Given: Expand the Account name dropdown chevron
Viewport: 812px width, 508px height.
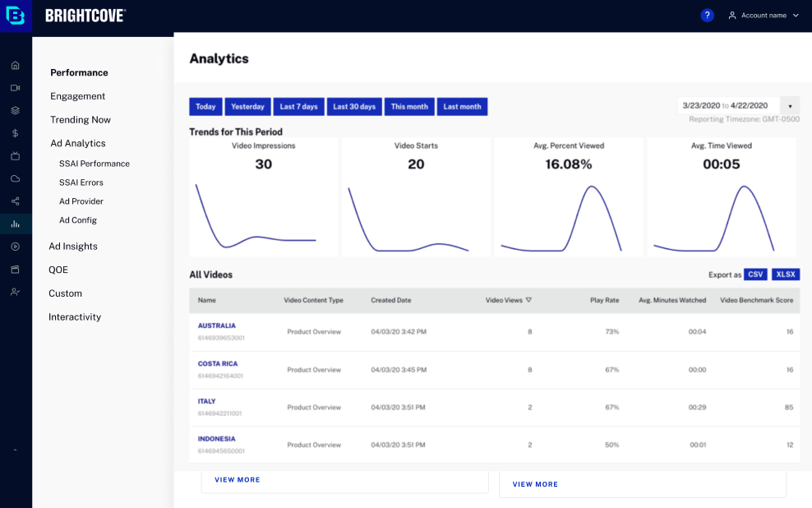Looking at the screenshot, I should pos(796,16).
